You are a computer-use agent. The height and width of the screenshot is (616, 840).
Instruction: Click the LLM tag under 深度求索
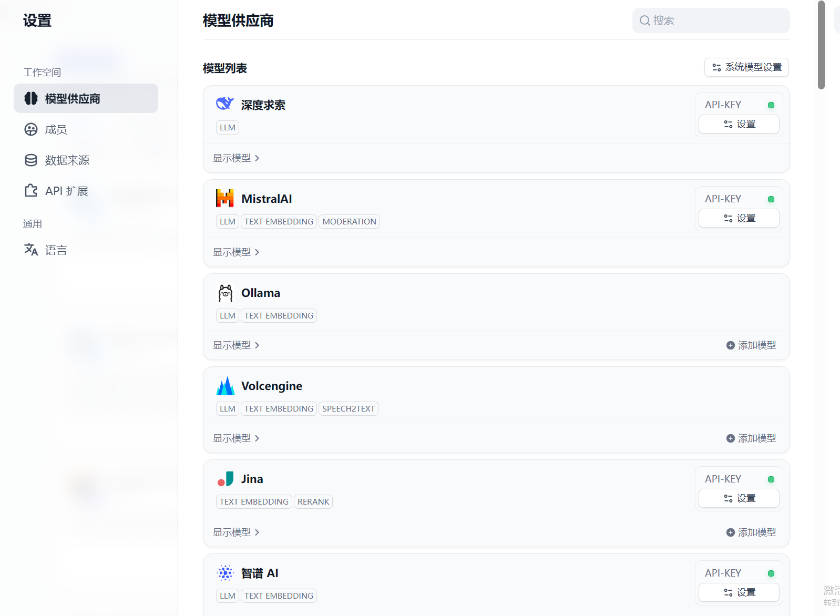[228, 128]
